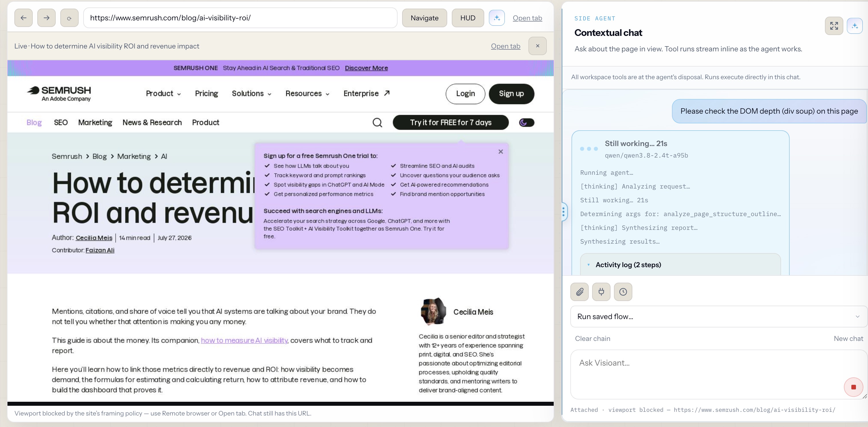Select the Blog tab in blog navigation

coord(34,123)
